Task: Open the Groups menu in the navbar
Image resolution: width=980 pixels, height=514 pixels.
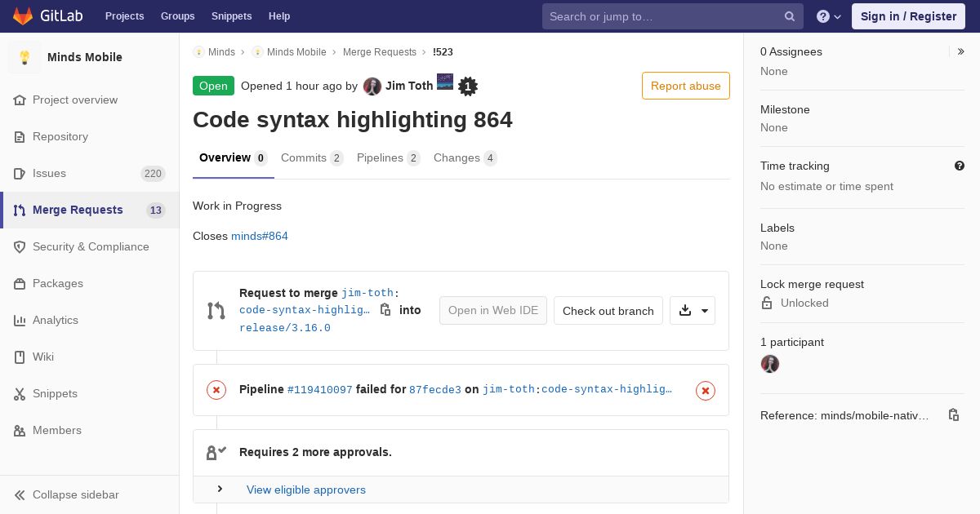Action: [x=177, y=16]
